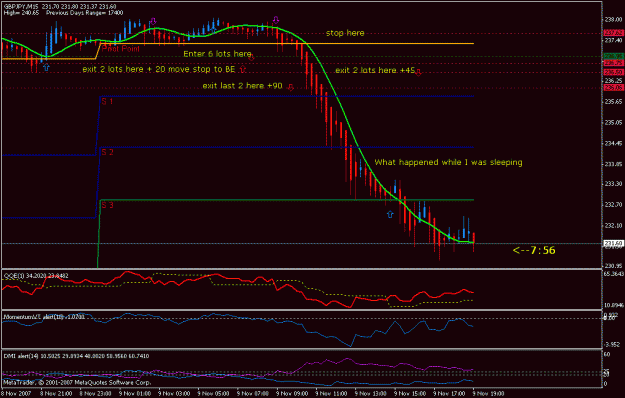Screen dimensions: 625x398
Task: Click the 236.25 price scale value
Action: click(x=613, y=80)
